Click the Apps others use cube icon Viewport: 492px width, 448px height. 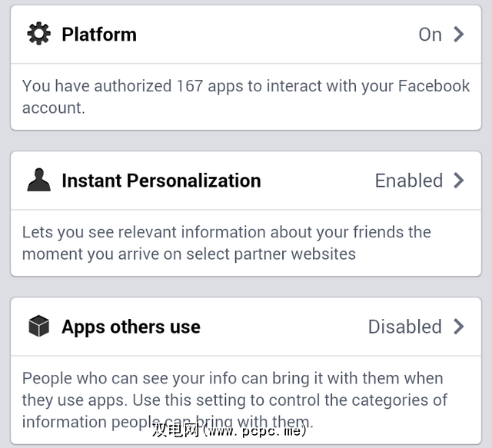click(x=38, y=327)
